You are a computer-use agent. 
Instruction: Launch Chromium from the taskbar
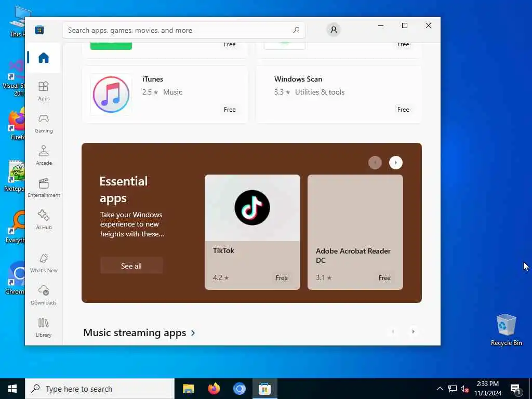tap(239, 389)
